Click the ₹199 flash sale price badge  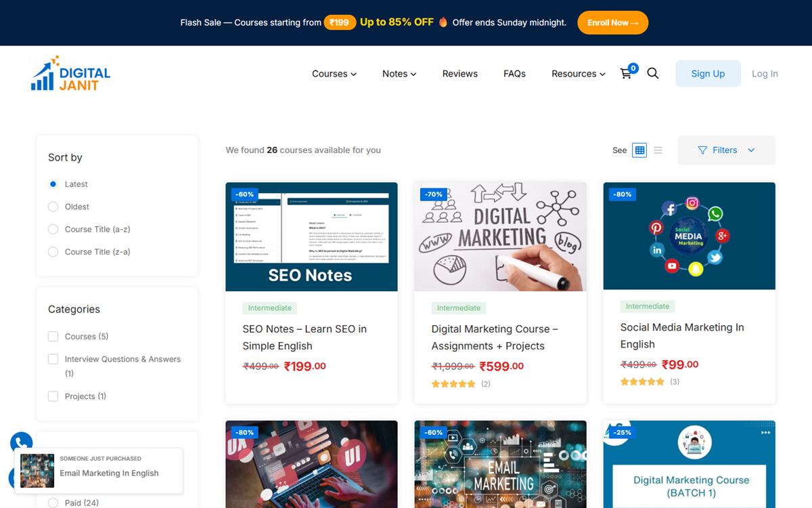340,22
